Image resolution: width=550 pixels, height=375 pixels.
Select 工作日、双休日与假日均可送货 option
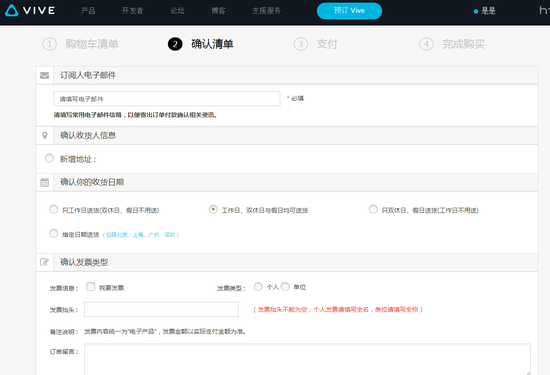[213, 209]
